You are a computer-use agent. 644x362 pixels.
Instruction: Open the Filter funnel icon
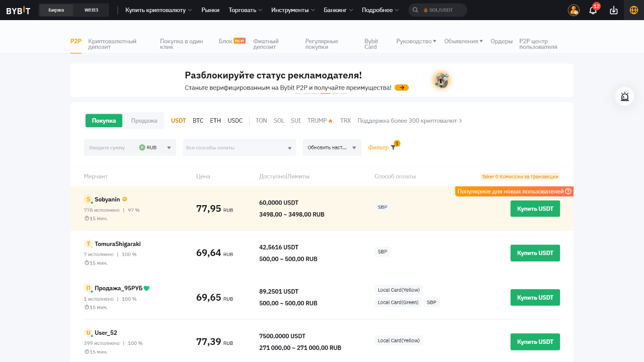[x=393, y=148]
